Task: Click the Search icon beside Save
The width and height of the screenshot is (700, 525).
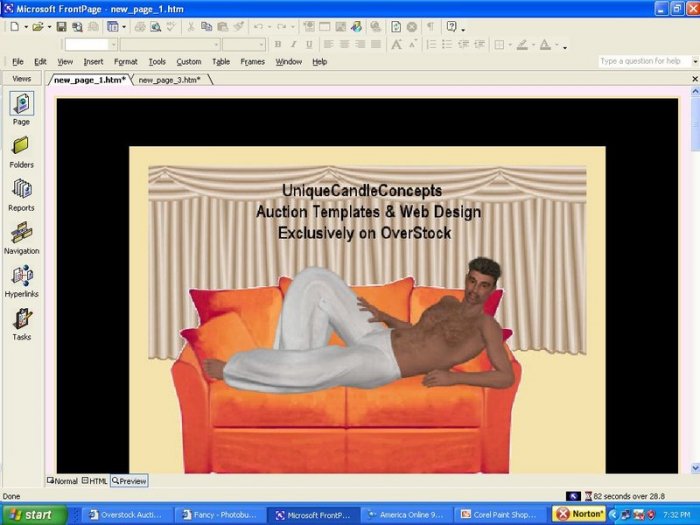Action: point(77,27)
